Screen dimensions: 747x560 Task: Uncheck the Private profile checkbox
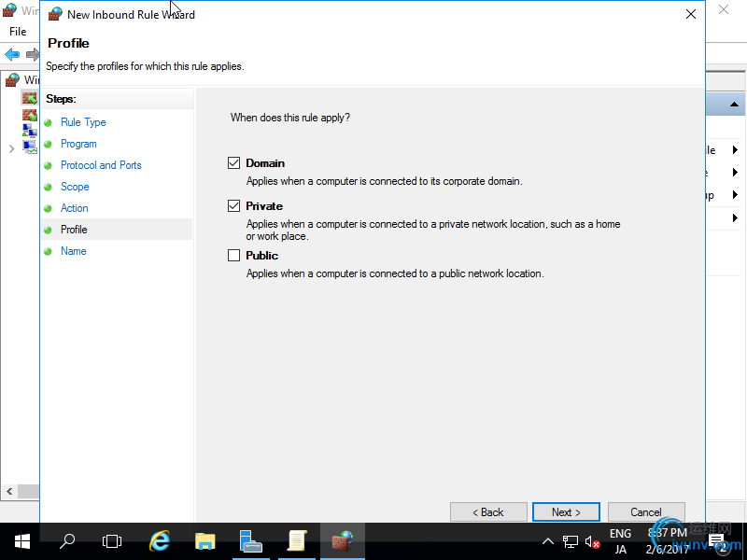click(233, 206)
